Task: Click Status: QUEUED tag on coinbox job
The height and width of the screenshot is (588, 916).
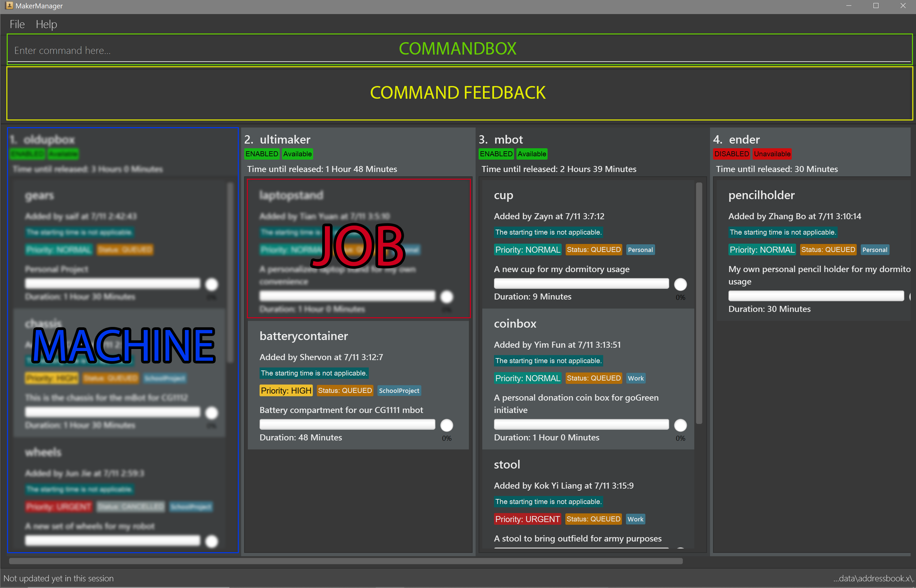Action: (593, 379)
